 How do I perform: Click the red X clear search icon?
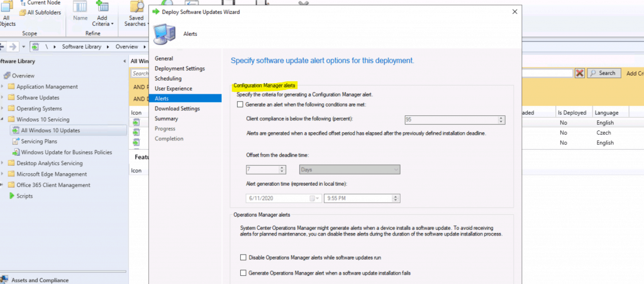click(579, 73)
